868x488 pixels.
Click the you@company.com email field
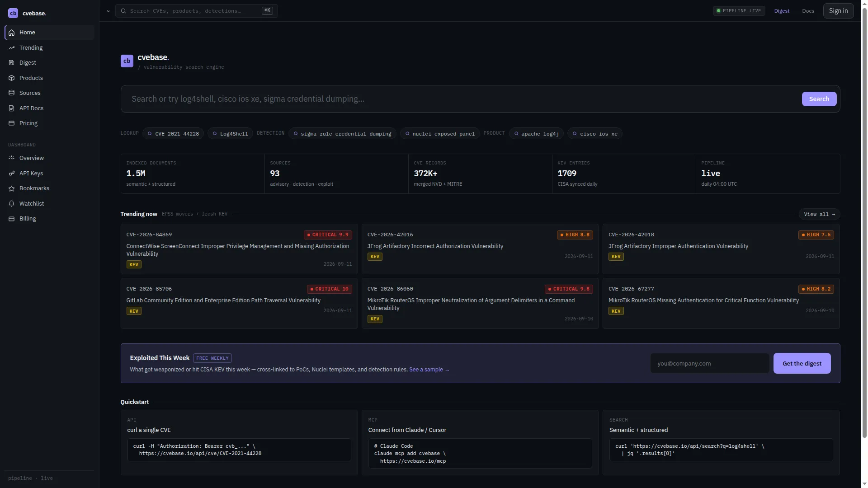click(709, 363)
